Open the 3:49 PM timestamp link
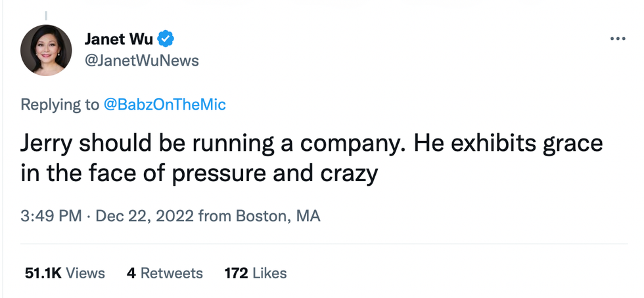Viewport: 644px width, 298px height. point(52,215)
